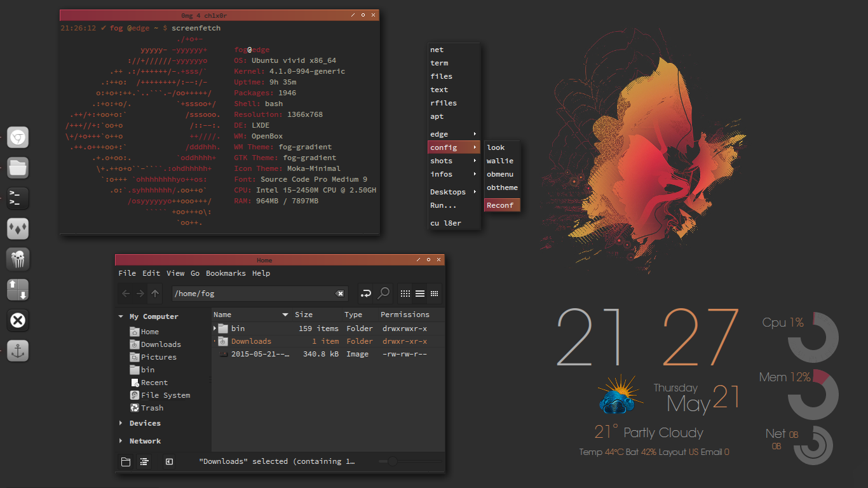Image resolution: width=868 pixels, height=488 pixels.
Task: Open the Go menu
Action: (x=195, y=273)
